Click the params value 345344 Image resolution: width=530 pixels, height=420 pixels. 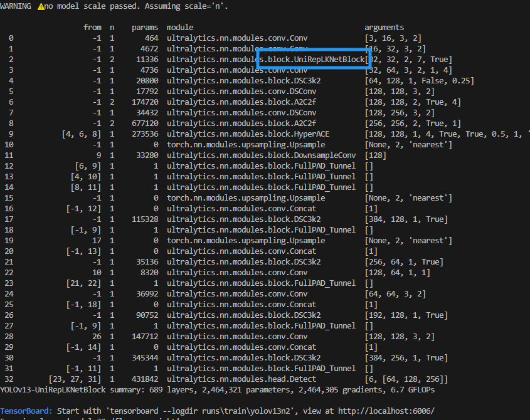[145, 358]
